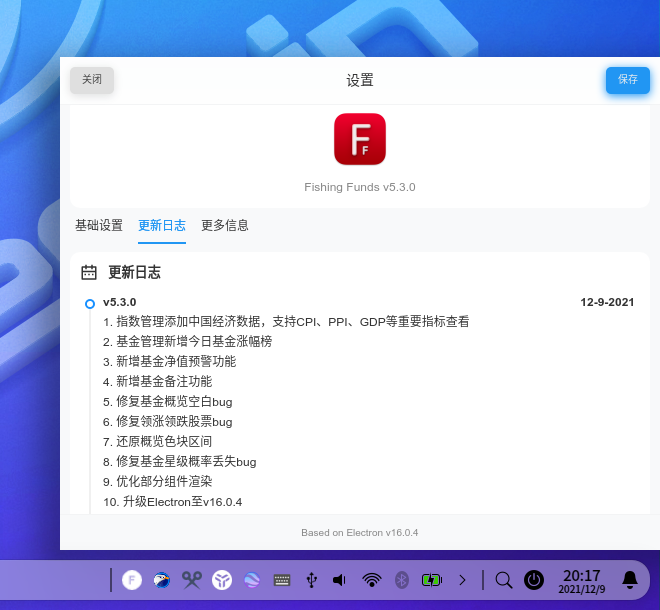Switch to the 基础设置 tab

[x=99, y=226]
